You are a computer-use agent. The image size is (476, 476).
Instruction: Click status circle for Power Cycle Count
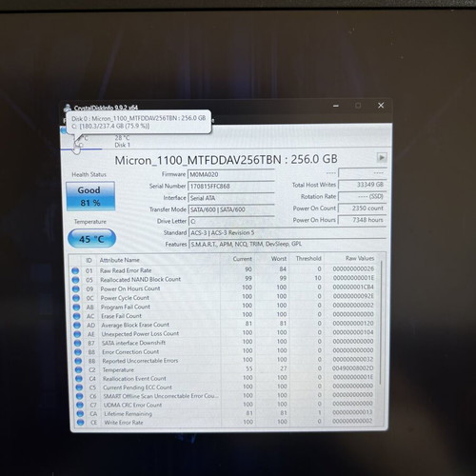point(76,298)
